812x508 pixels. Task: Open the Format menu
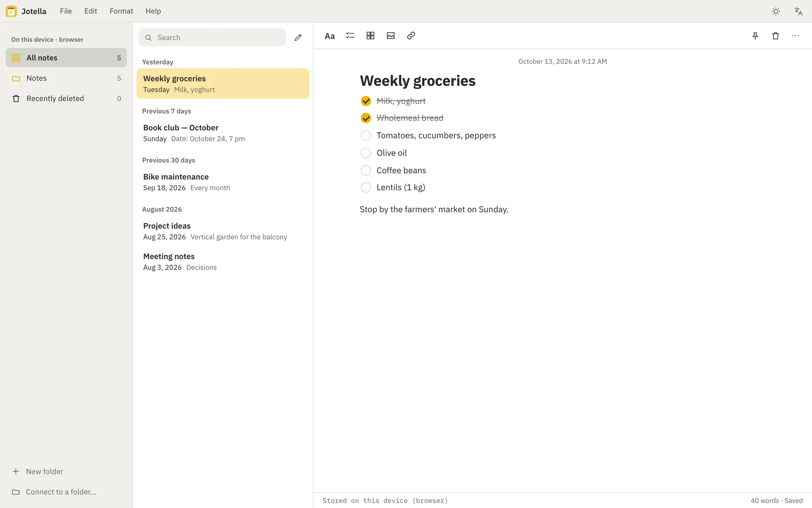click(x=121, y=11)
